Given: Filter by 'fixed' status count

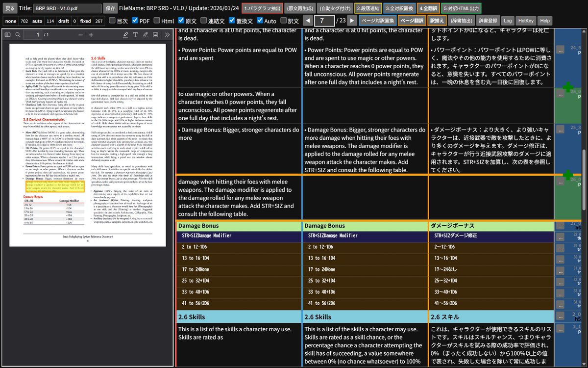Looking at the screenshot, I should (92, 21).
